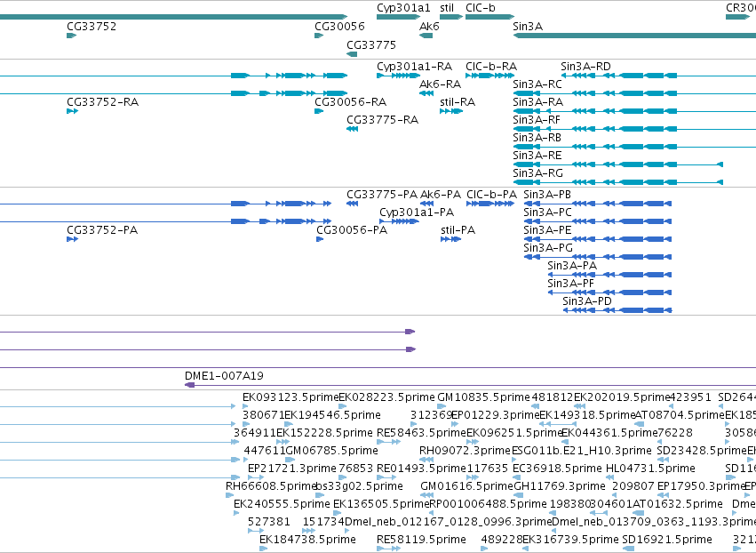
Task: Select the stil-RA transcript label
Action: (458, 102)
